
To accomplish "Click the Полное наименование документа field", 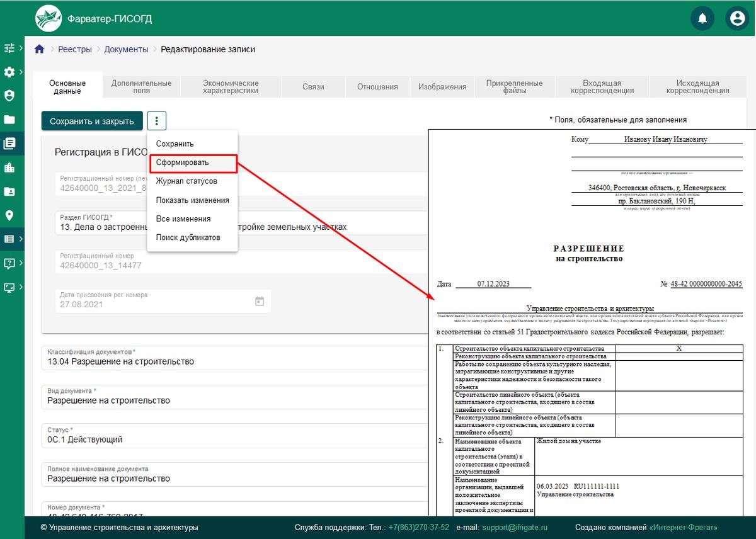I will (233, 479).
